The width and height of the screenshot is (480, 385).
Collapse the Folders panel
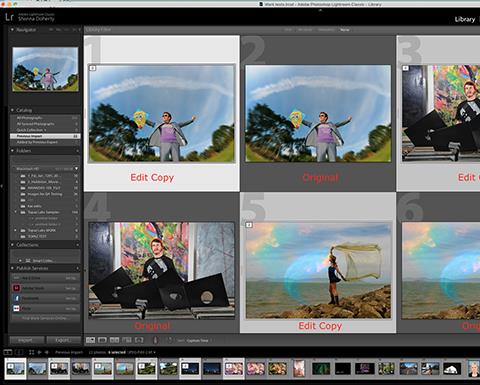click(12, 151)
